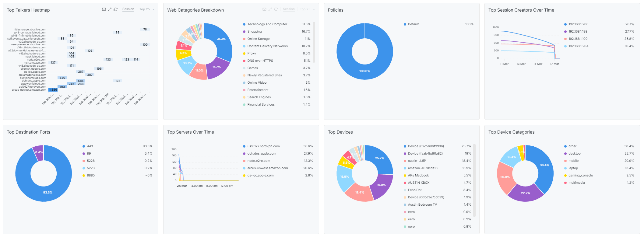Image resolution: width=644 pixels, height=237 pixels.
Task: Select port 8885 legend entry
Action: 117,176
